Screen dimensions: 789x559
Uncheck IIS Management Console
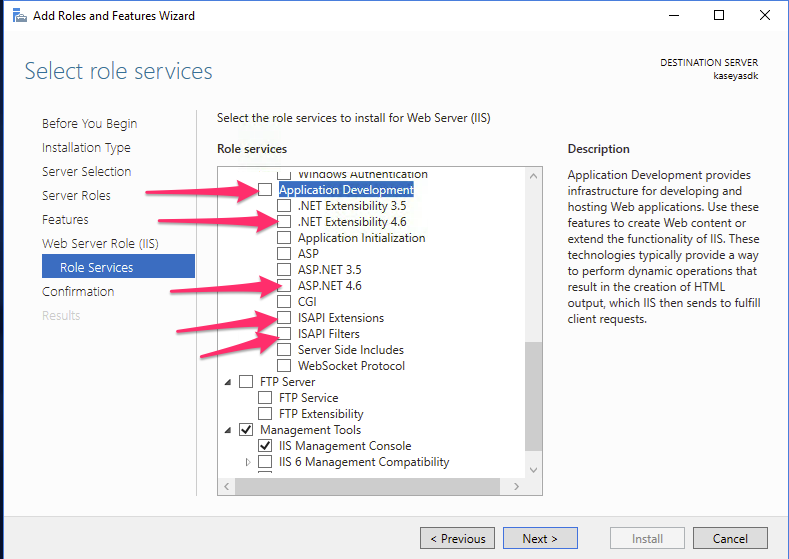(265, 446)
